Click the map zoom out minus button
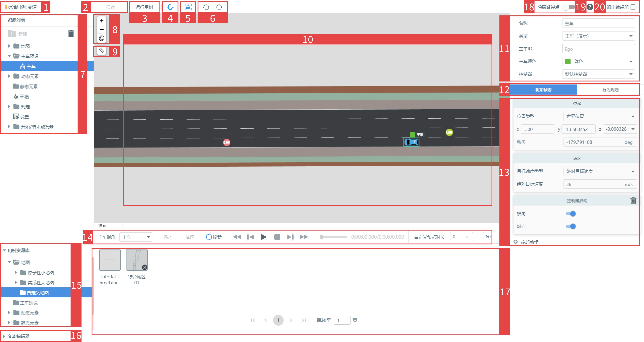Viewport: 644px width, 342px height. click(101, 30)
